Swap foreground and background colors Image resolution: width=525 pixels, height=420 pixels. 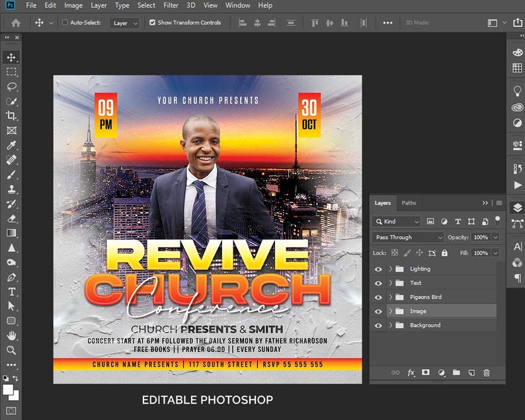[x=16, y=378]
